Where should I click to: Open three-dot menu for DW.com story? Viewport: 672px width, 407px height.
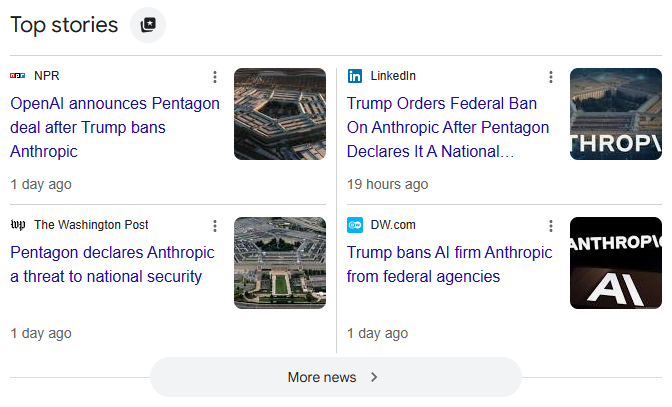coord(550,226)
